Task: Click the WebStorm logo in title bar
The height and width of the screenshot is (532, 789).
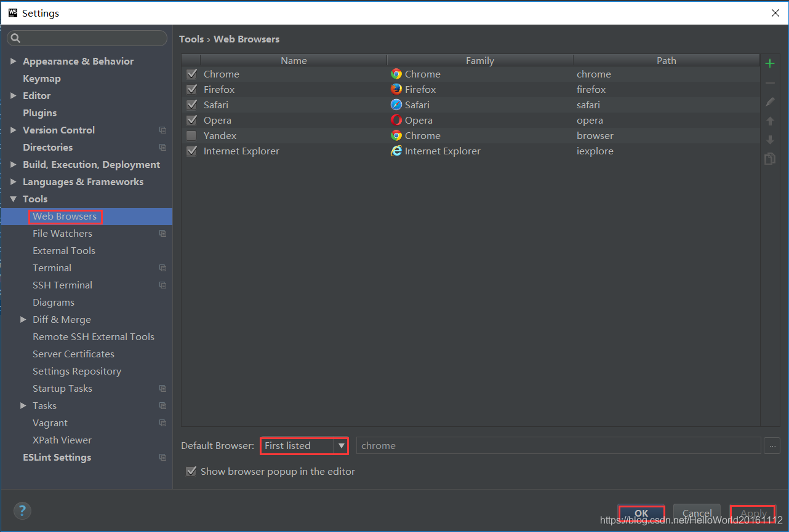Action: 12,12
